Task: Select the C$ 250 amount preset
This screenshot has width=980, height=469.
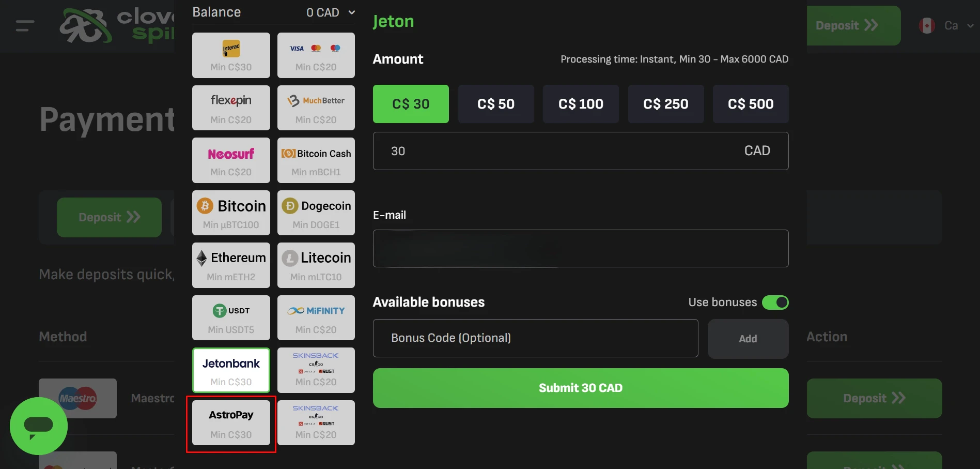Action: pyautogui.click(x=666, y=104)
